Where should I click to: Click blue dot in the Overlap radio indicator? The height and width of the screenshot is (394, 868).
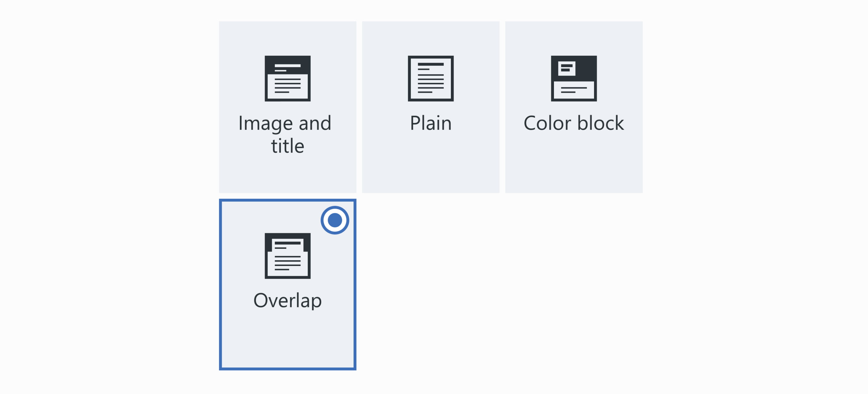[x=335, y=220]
